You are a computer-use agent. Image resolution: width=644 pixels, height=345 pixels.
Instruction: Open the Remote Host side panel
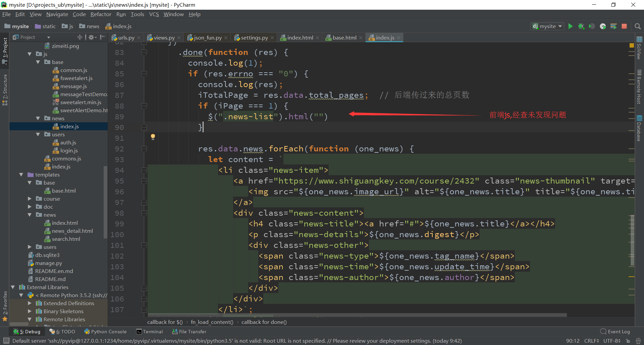click(639, 87)
